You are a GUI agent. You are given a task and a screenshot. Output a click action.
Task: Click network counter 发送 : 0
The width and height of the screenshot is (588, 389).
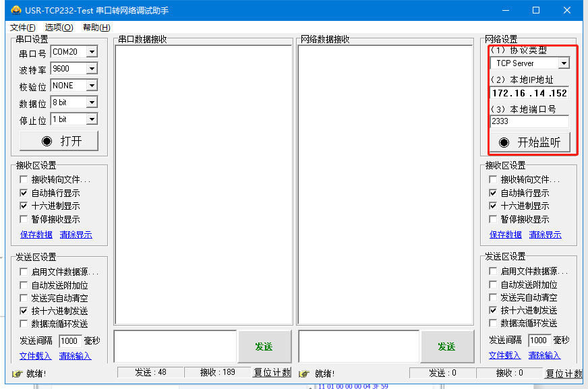(x=442, y=373)
